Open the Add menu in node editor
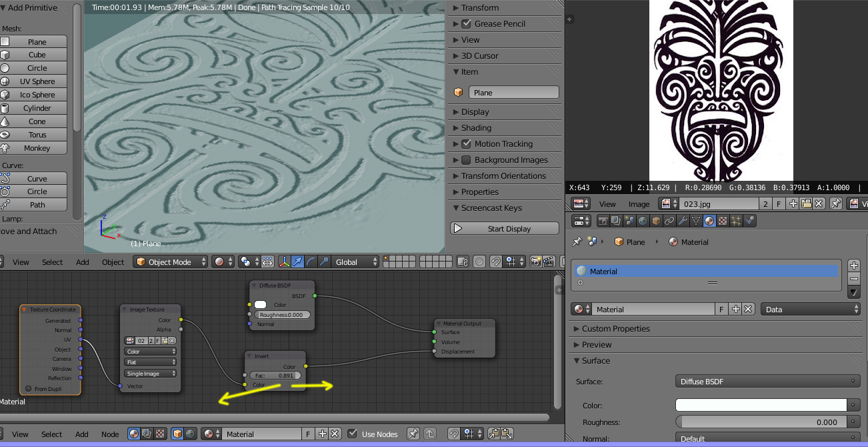The image size is (868, 447). pyautogui.click(x=82, y=434)
